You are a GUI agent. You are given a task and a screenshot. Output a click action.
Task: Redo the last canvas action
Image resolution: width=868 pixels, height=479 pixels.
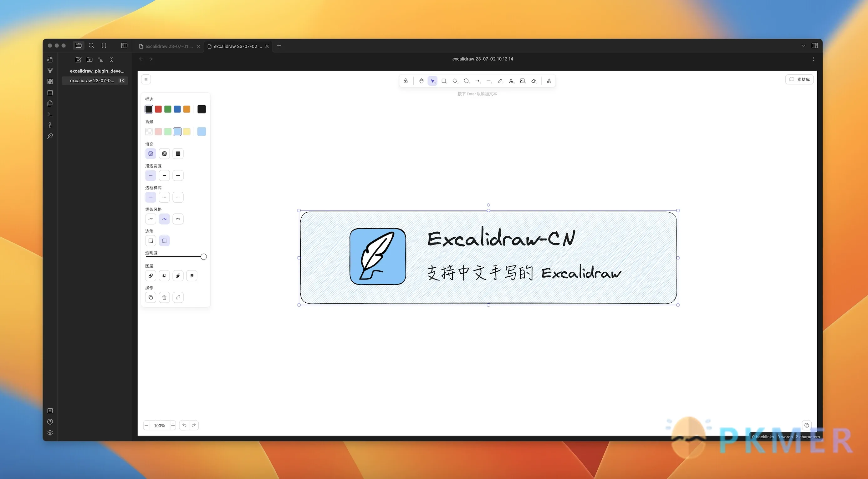click(194, 426)
